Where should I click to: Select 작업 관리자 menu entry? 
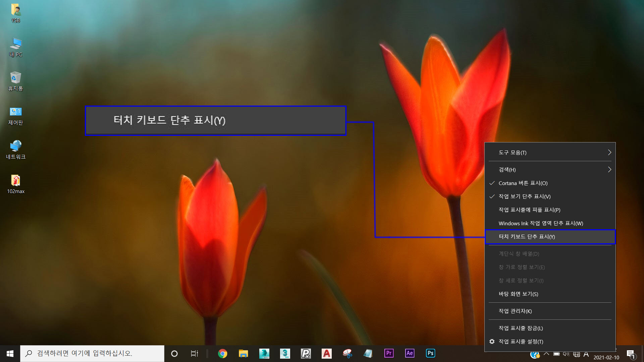[515, 311]
